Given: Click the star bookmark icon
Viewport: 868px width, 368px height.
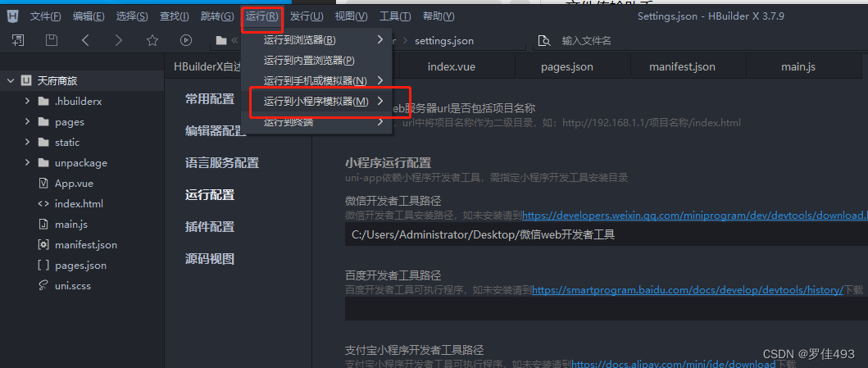Looking at the screenshot, I should 152,40.
